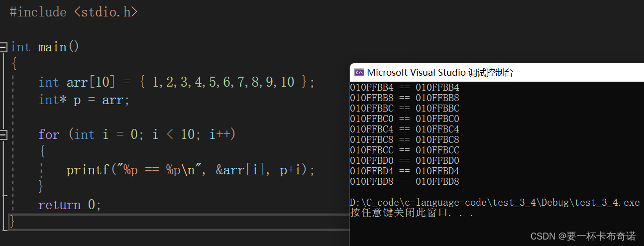644x246 pixels.
Task: Click the arr[10] array declaration line
Action: pos(177,82)
